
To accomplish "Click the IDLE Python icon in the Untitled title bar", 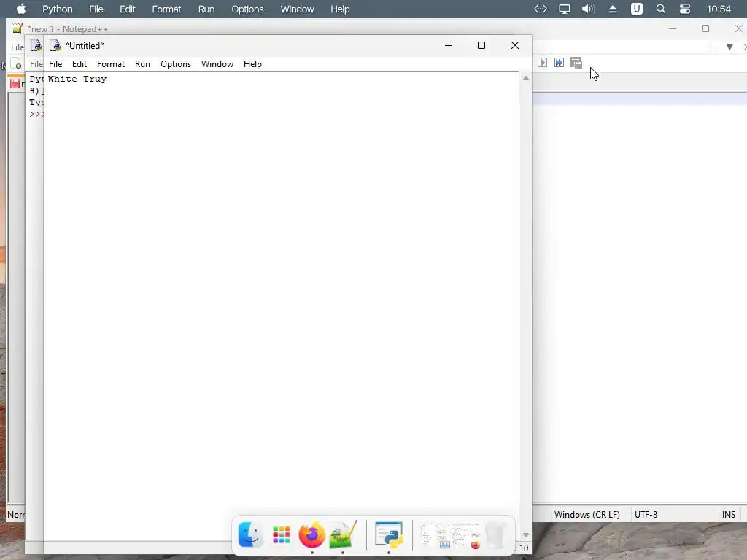I will click(55, 46).
